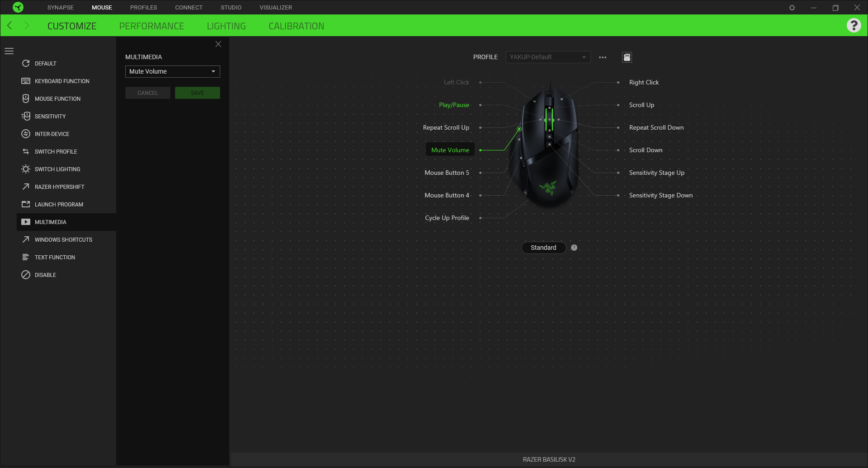868x468 pixels.
Task: Click the Default reset icon
Action: coord(26,64)
